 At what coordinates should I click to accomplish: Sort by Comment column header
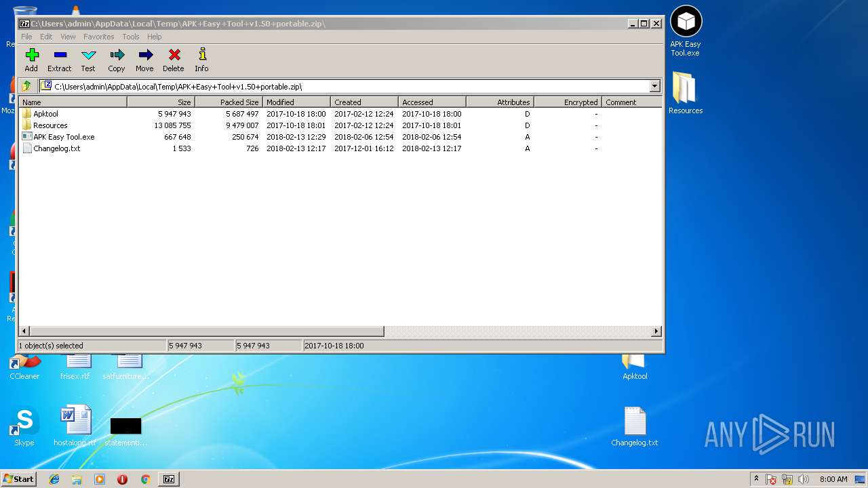coord(631,102)
